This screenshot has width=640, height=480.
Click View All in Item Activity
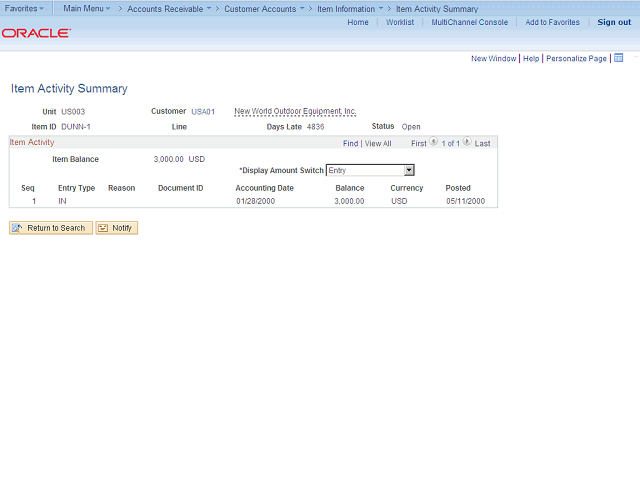(378, 143)
